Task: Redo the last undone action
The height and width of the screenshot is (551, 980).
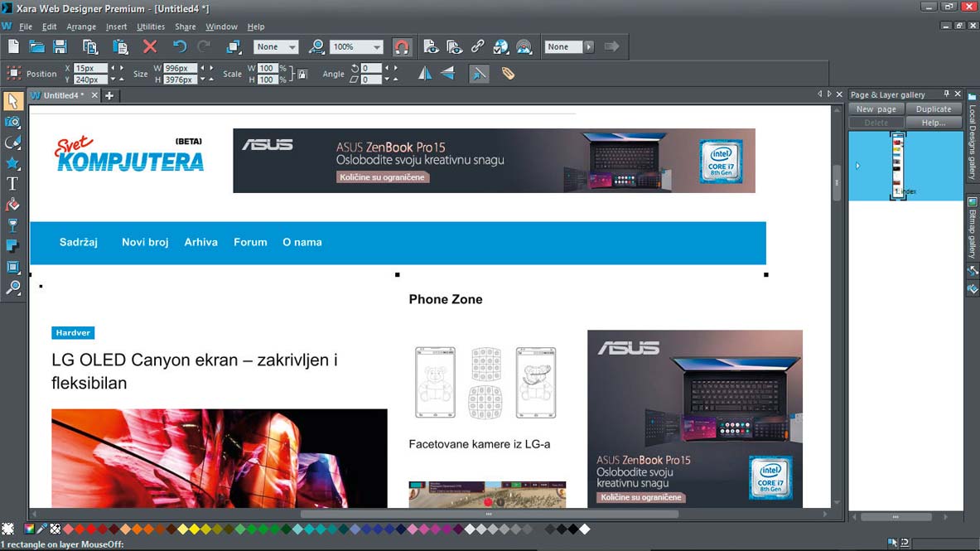Action: 204,46
